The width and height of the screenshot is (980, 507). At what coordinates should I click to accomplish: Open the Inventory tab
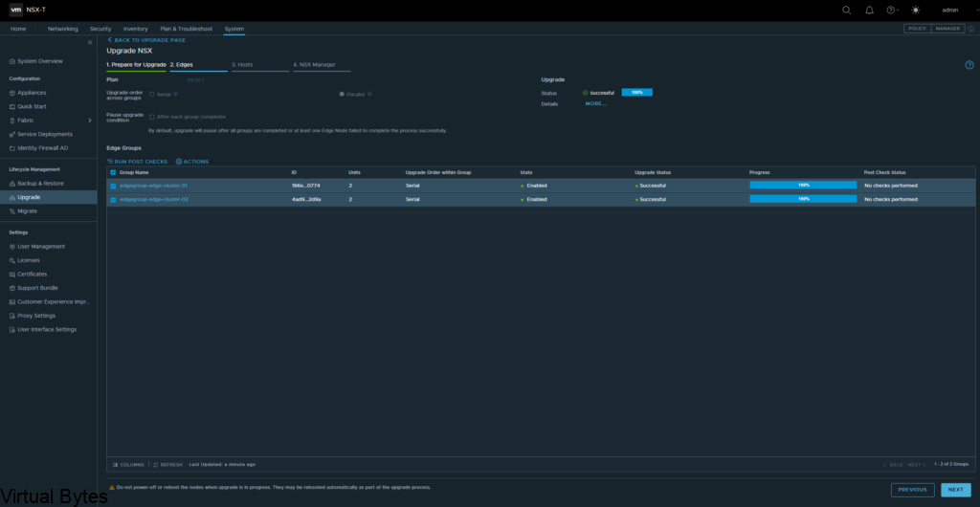click(x=136, y=29)
